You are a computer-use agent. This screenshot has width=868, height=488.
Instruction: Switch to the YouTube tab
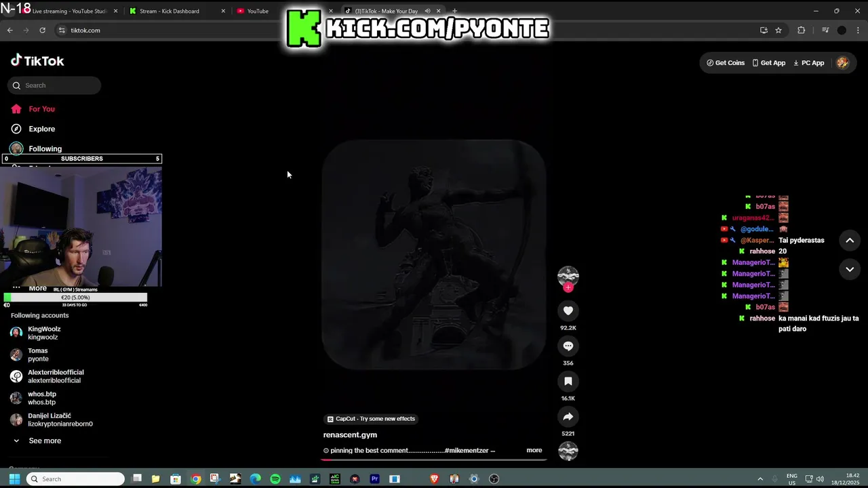point(258,11)
